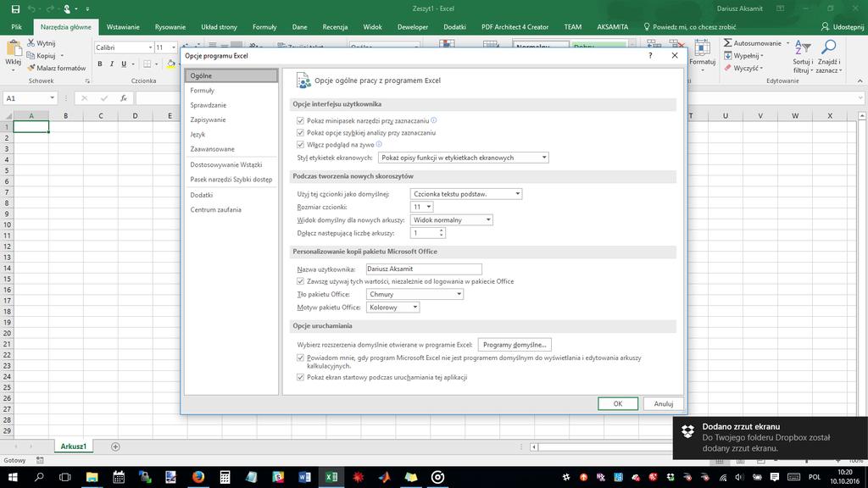The width and height of the screenshot is (868, 488).
Task: Click the Kopiuj copy icon
Action: coord(31,55)
